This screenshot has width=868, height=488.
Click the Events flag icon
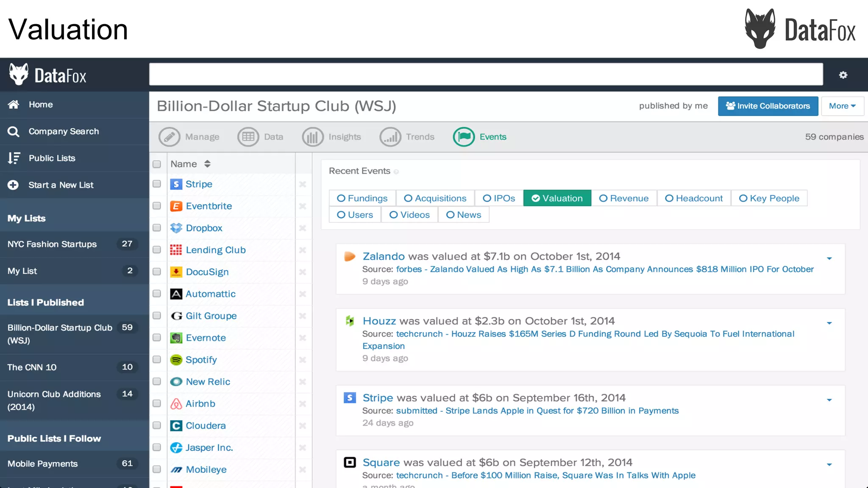[x=464, y=137]
